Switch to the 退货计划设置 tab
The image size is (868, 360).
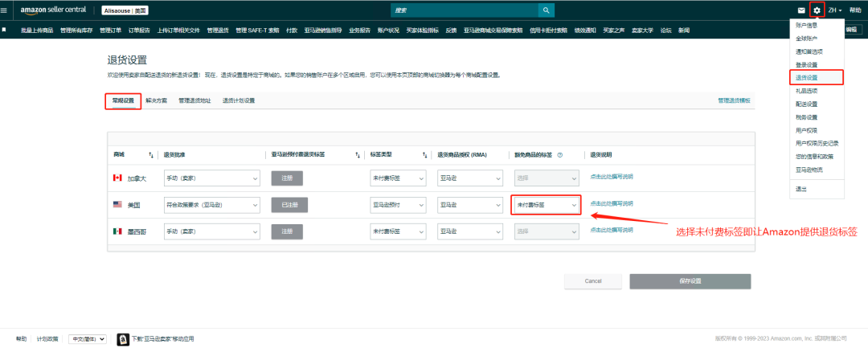point(239,100)
